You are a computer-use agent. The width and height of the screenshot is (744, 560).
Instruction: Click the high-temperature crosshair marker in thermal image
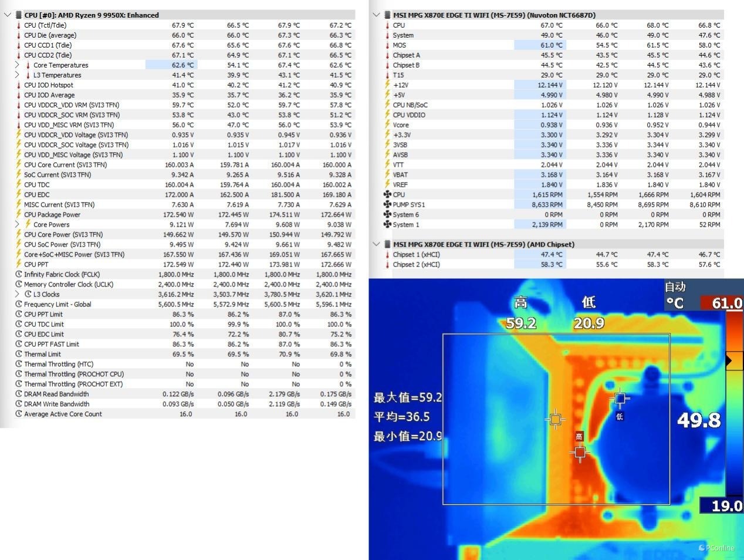point(580,452)
